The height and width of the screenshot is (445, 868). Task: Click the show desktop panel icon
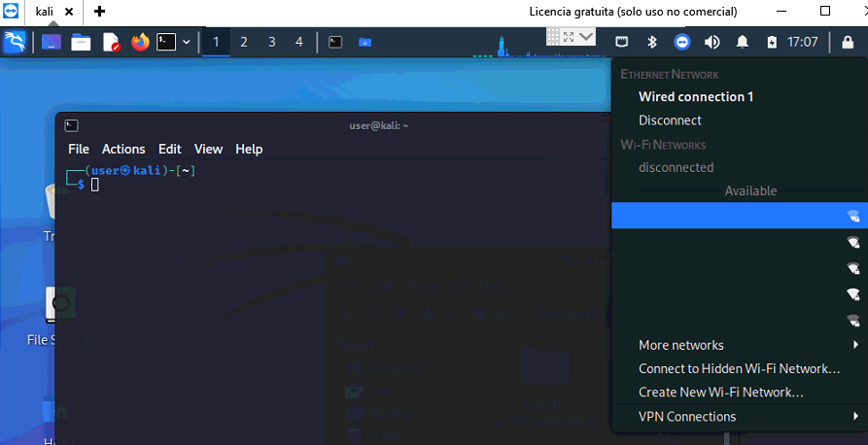(x=52, y=42)
